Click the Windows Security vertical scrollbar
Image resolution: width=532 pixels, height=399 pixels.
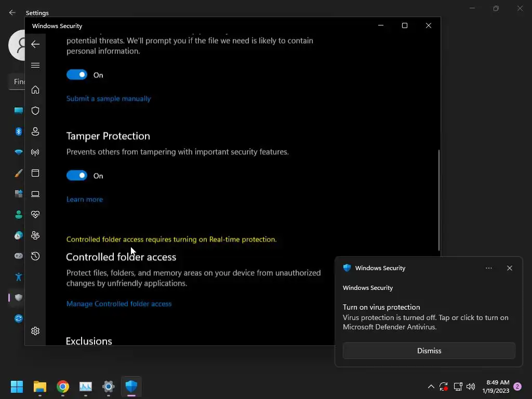point(438,200)
